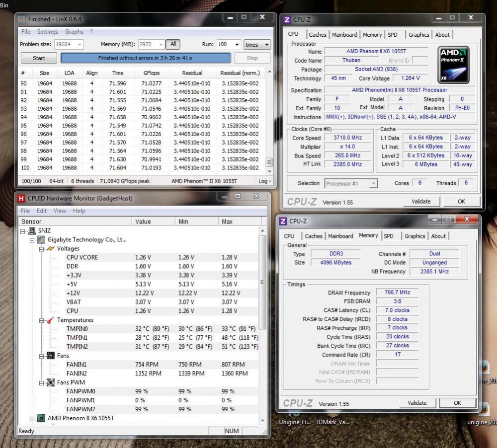The width and height of the screenshot is (497, 448).
Task: Open LinX Settings menu
Action: (x=48, y=32)
